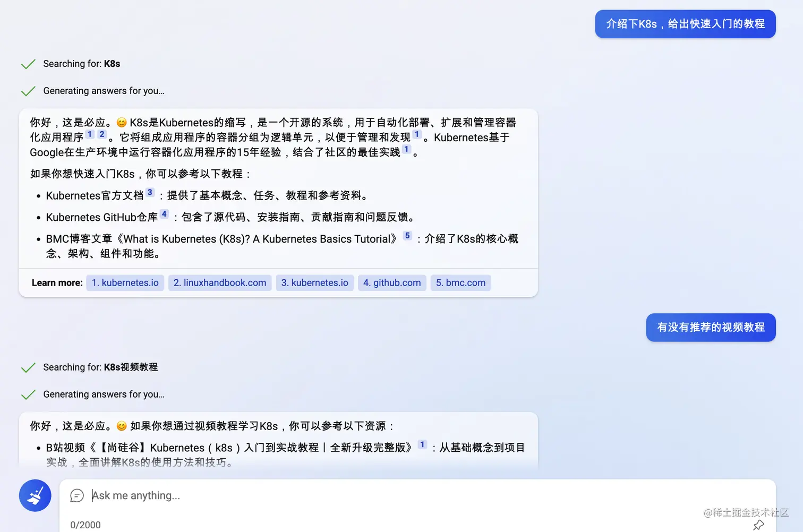803x532 pixels.
Task: Start a new topic via the broom icon
Action: click(35, 495)
